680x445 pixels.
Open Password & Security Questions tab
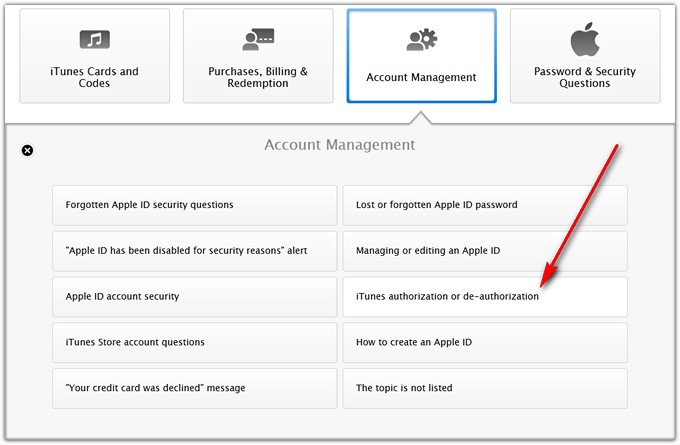(x=585, y=56)
